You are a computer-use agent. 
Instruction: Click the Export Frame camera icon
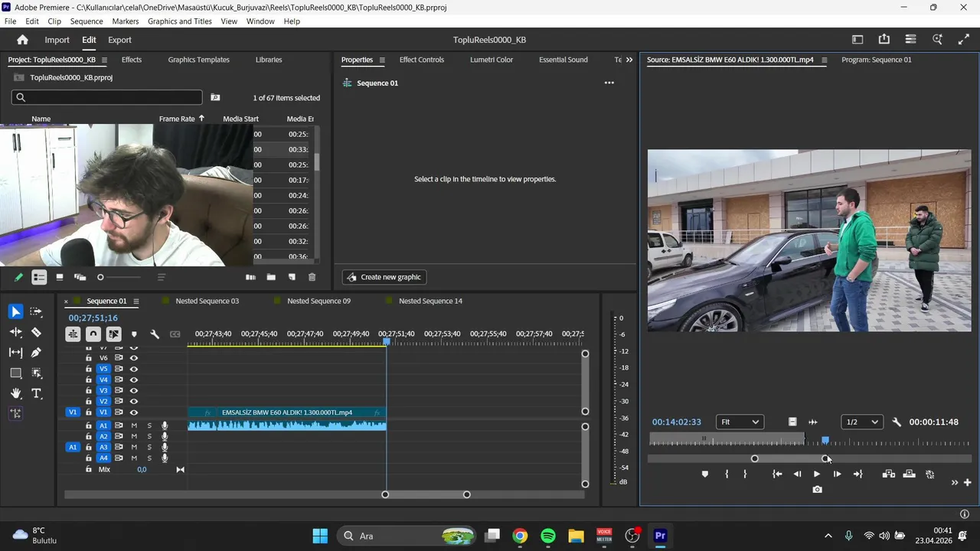tap(817, 490)
